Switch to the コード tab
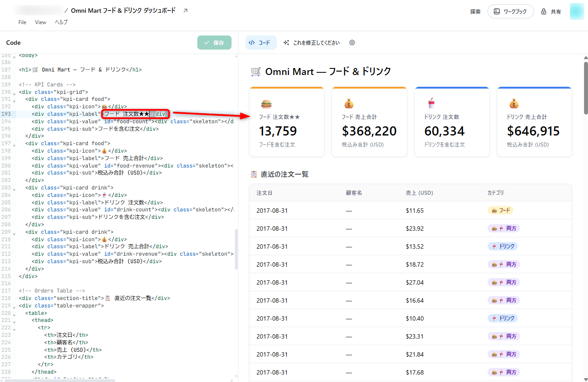 [260, 43]
